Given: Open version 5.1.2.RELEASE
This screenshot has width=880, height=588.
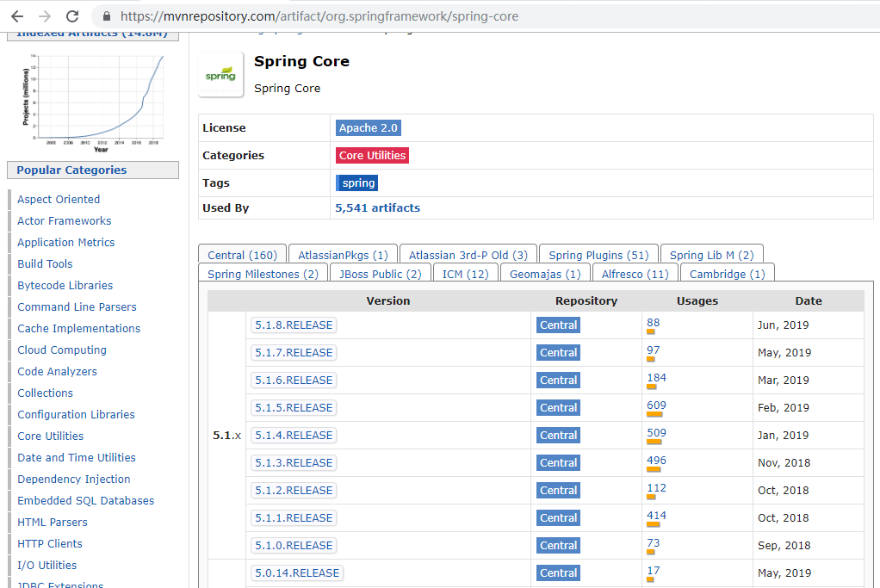Looking at the screenshot, I should [294, 491].
